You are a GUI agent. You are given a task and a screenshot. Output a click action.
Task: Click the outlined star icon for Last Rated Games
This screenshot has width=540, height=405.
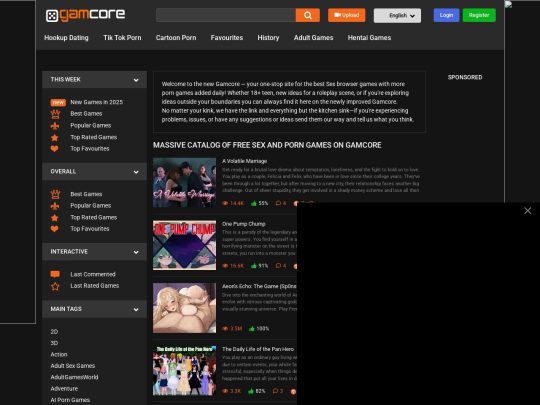click(x=55, y=286)
